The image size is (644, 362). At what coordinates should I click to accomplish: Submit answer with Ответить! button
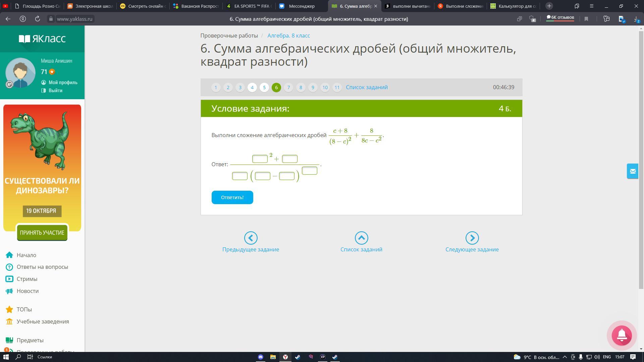(232, 197)
